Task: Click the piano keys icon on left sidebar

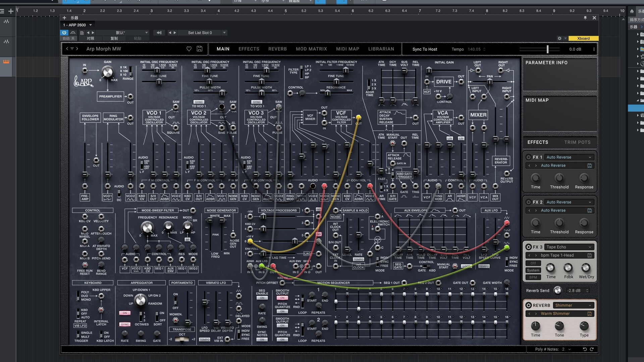Action: tap(6, 62)
